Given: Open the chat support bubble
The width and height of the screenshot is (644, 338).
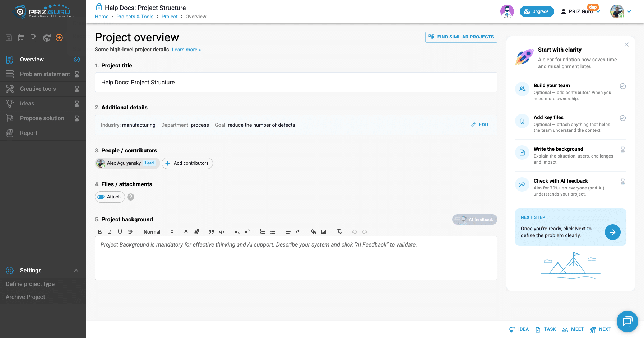Looking at the screenshot, I should pyautogui.click(x=627, y=321).
